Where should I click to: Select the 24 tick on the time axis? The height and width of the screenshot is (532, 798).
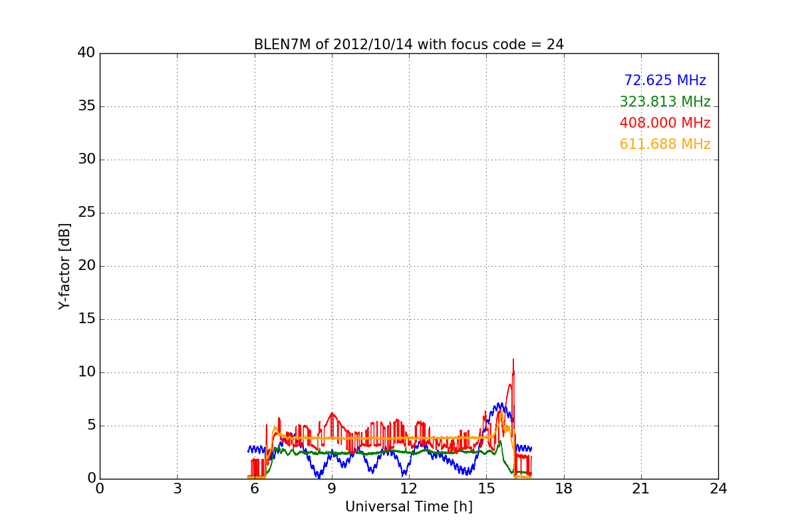(718, 489)
